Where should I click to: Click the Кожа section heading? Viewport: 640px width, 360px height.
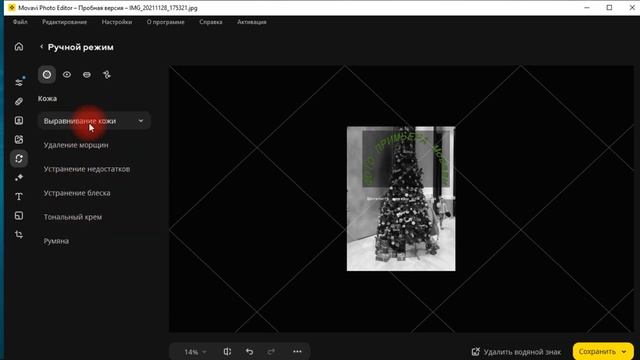pos(47,98)
